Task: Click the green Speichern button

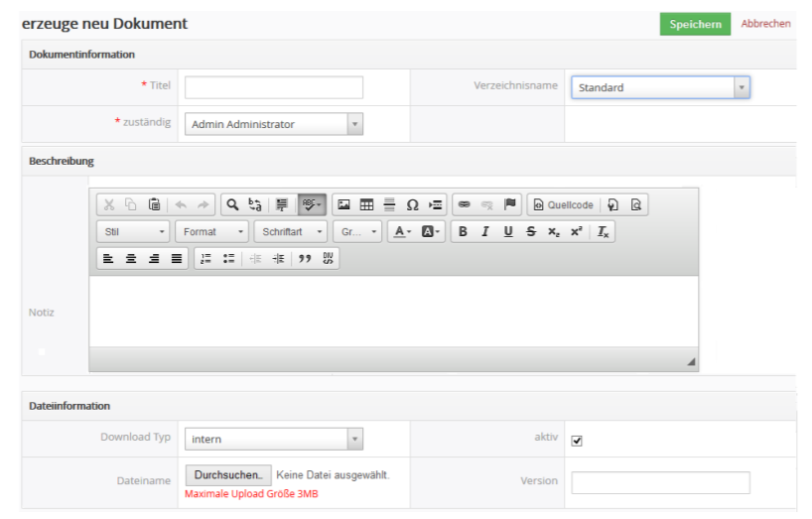Action: click(x=695, y=24)
